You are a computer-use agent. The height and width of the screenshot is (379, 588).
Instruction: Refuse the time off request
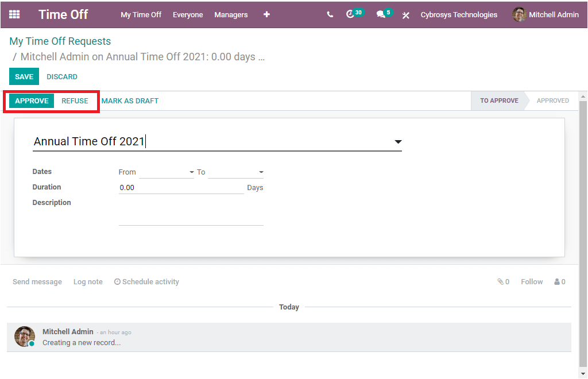coord(75,101)
